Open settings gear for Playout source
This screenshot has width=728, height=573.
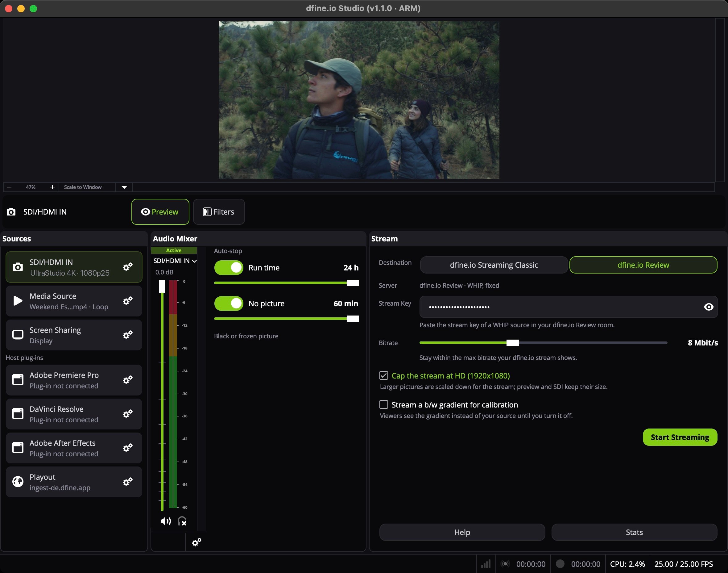point(127,482)
